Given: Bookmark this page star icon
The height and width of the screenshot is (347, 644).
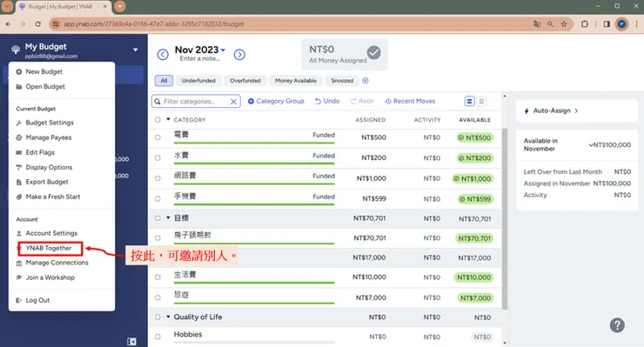Looking at the screenshot, I should coord(564,23).
